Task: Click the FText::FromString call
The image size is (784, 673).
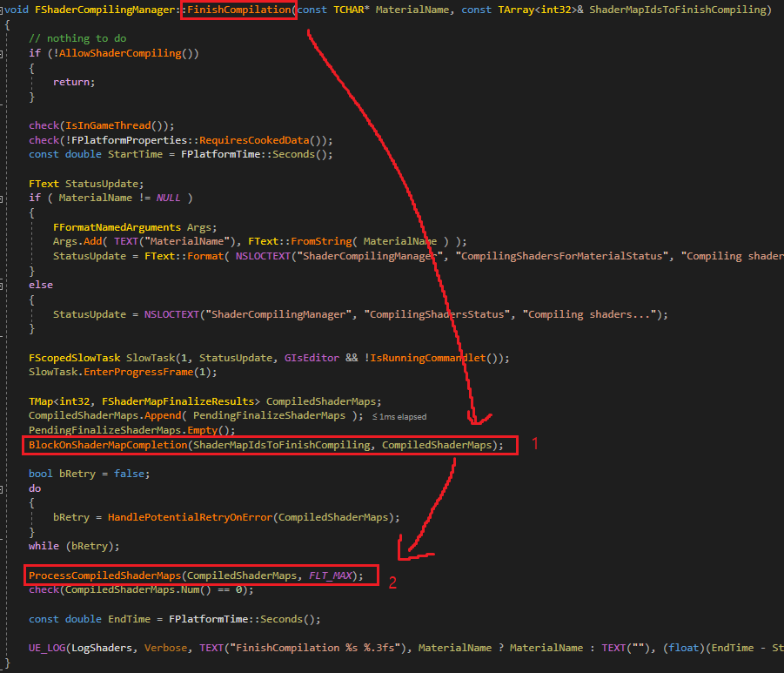Action: coord(300,241)
